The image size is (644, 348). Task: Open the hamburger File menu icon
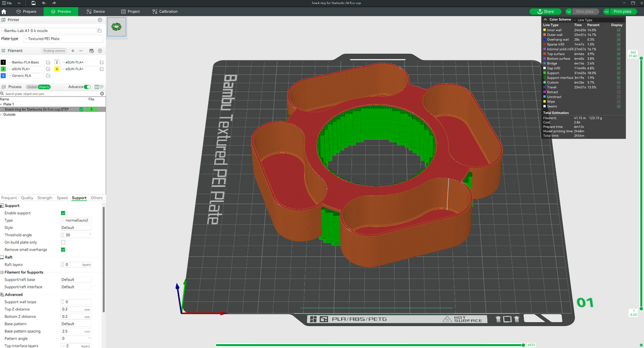4,3
